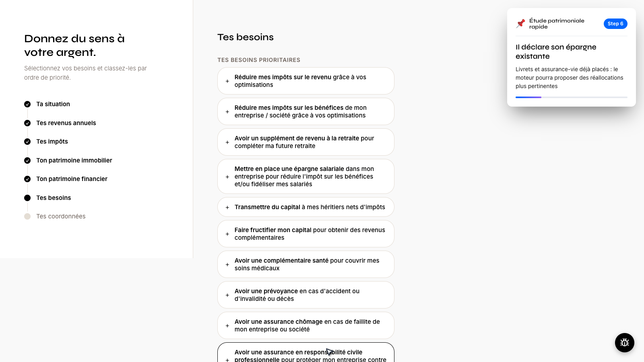644x362 pixels.
Task: Go to 'Ton patrimoine immobilier' step
Action: tap(74, 160)
